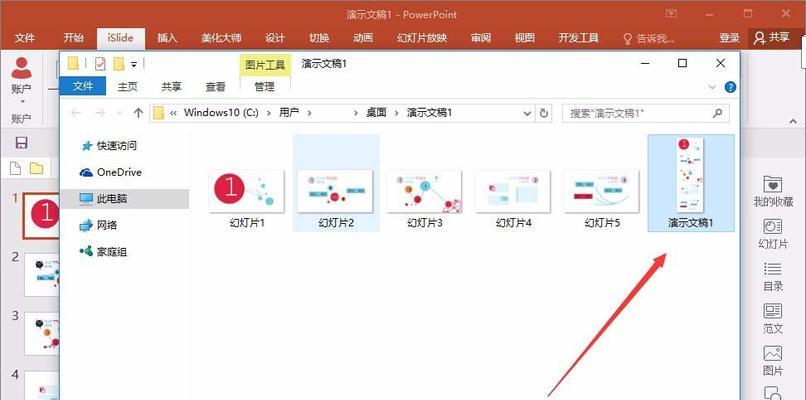The height and width of the screenshot is (400, 806).
Task: Click Windows10 (C:) in the address path
Action: tap(221, 113)
